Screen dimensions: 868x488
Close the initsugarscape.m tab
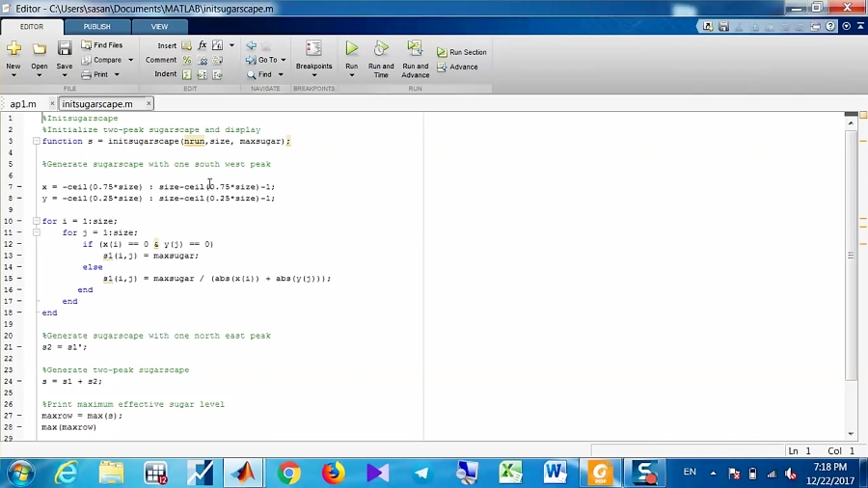point(149,103)
